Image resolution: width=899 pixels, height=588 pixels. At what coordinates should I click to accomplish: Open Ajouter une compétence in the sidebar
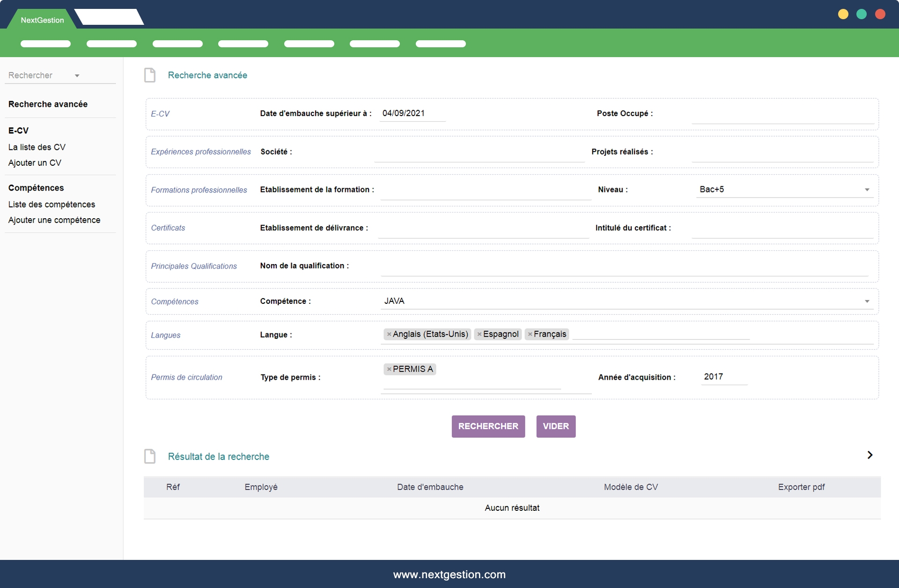[54, 220]
